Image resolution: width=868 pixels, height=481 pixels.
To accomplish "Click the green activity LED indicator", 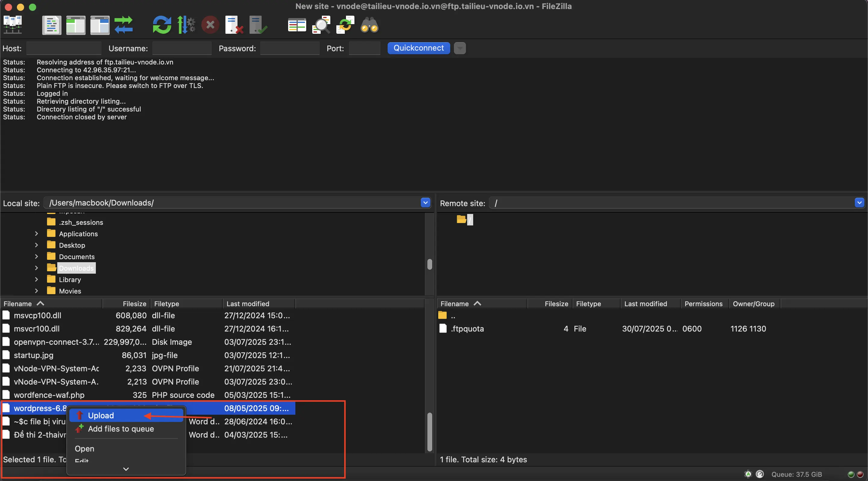I will click(x=851, y=474).
